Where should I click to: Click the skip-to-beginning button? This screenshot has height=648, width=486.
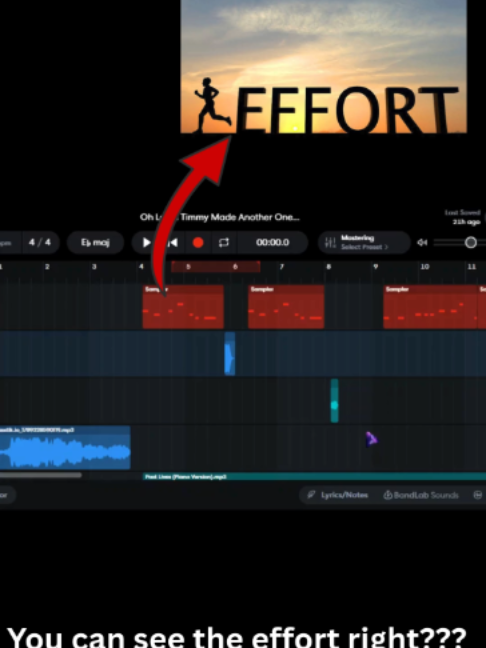coord(174,243)
